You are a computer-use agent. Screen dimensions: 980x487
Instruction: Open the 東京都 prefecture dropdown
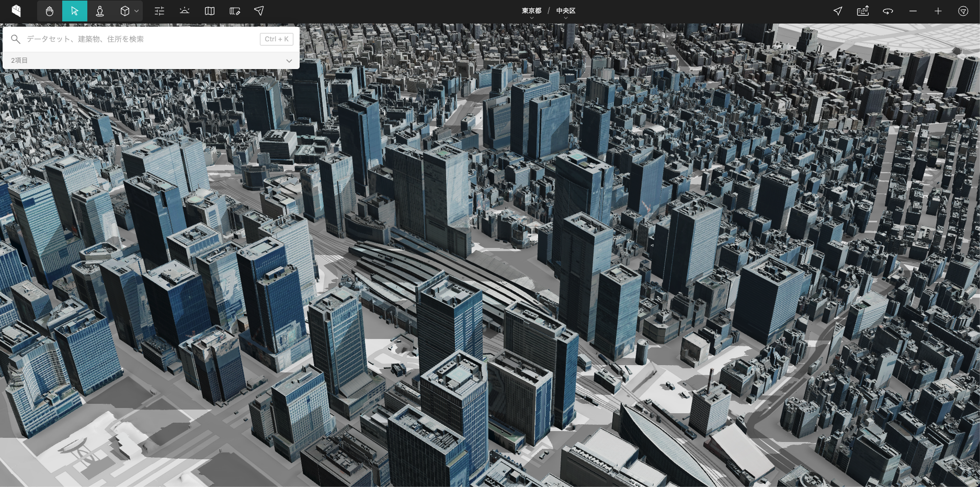532,12
